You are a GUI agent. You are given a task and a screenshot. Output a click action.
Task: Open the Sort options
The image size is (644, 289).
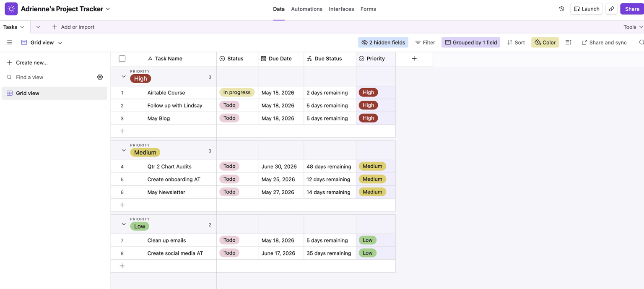coord(516,42)
